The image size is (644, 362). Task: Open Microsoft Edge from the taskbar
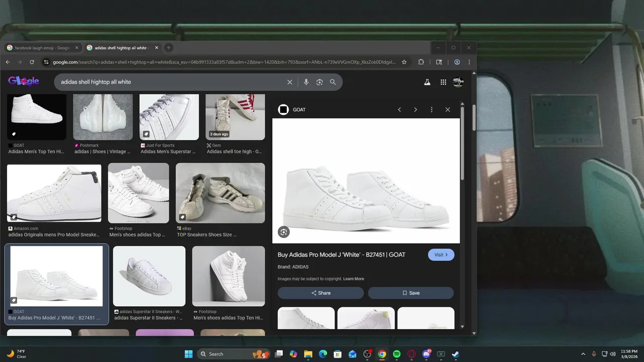[323, 354]
